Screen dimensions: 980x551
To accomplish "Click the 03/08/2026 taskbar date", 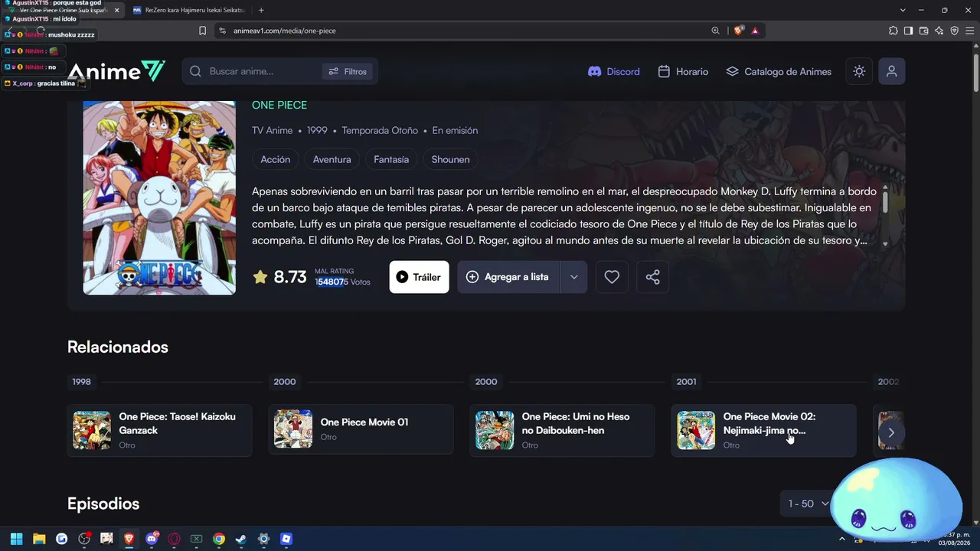I will [955, 543].
